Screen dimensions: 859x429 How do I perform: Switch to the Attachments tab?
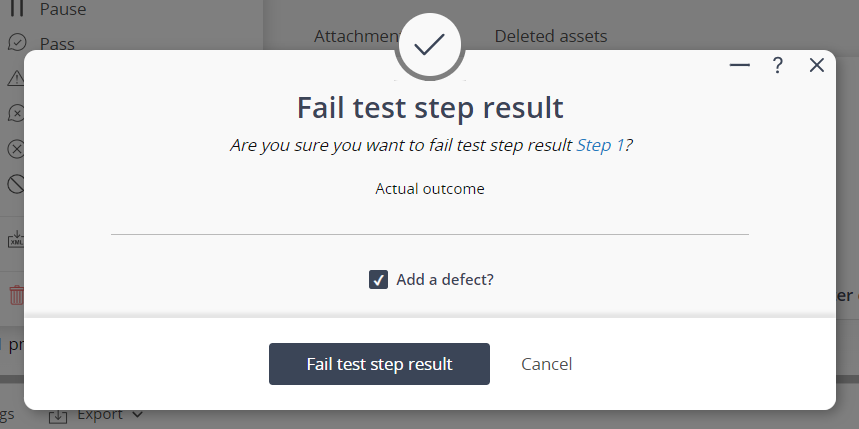pyautogui.click(x=357, y=36)
